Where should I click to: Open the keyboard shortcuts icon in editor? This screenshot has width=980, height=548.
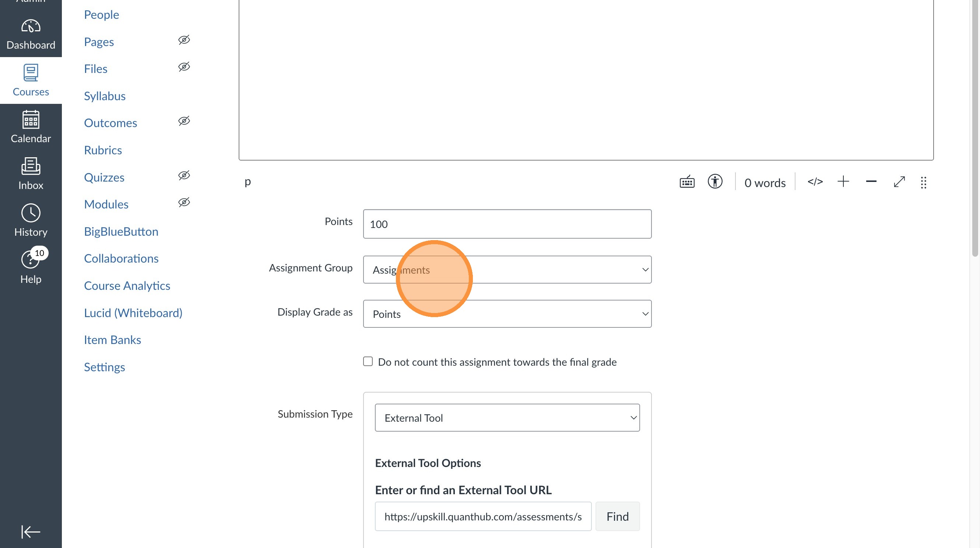687,182
